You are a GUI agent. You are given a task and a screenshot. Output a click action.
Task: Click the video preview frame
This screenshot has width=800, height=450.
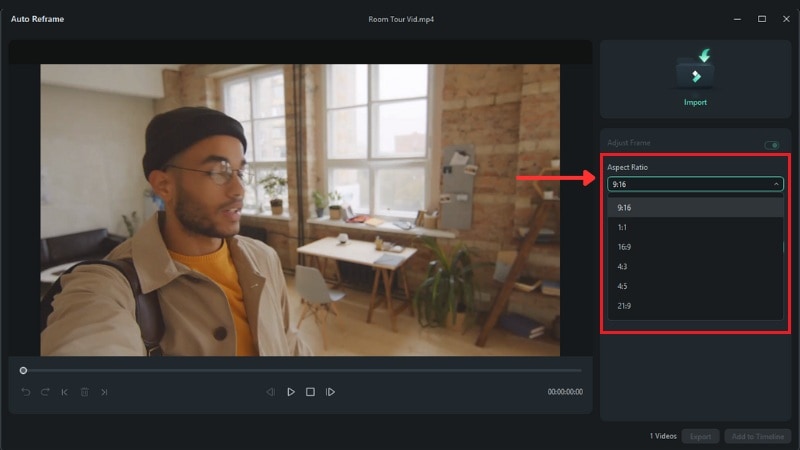point(300,210)
